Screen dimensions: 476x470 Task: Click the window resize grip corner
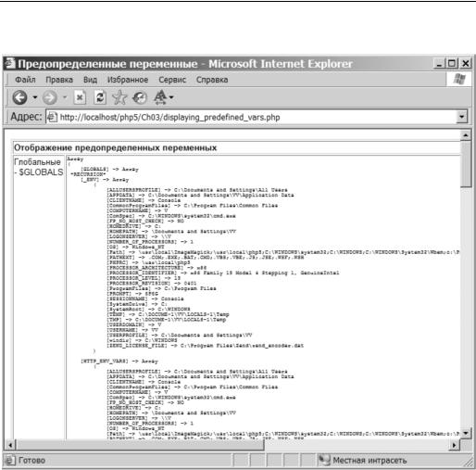click(469, 462)
